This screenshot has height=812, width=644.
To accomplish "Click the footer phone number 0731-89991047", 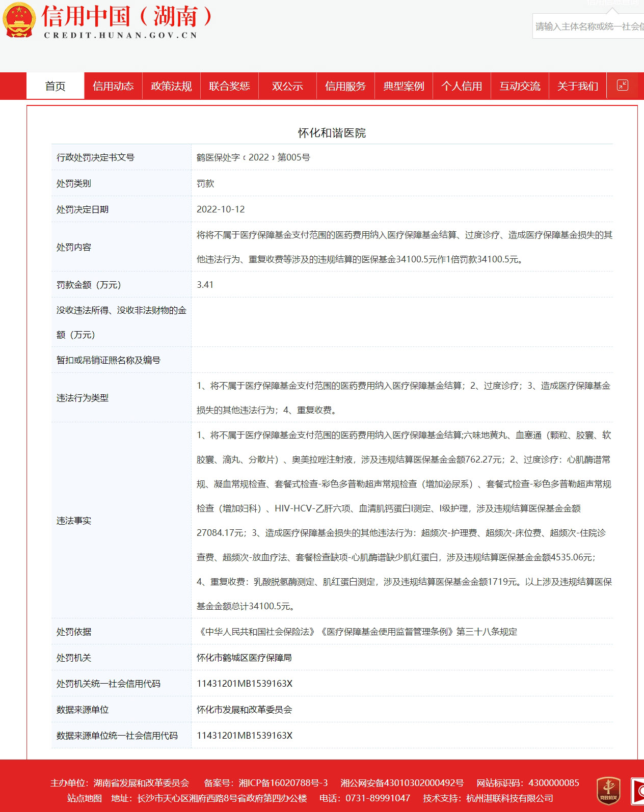I will tap(378, 798).
